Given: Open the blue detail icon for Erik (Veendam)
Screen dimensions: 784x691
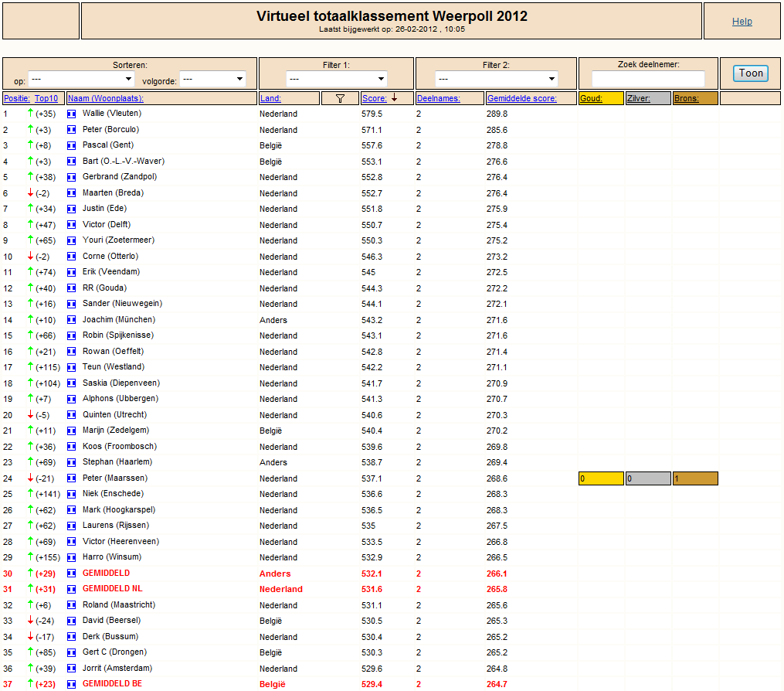Looking at the screenshot, I should click(x=72, y=272).
